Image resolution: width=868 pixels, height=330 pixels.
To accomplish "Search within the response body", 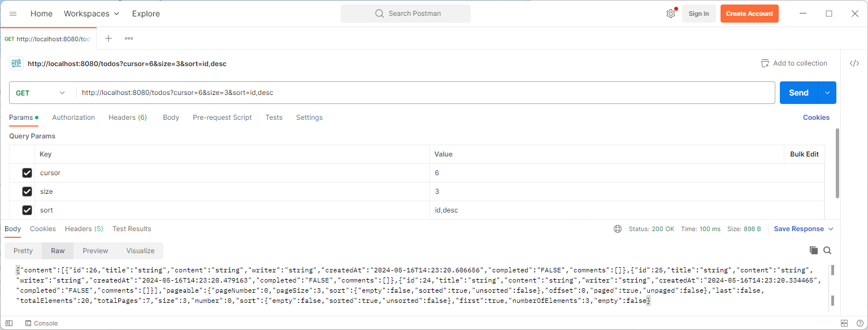I will pos(827,250).
